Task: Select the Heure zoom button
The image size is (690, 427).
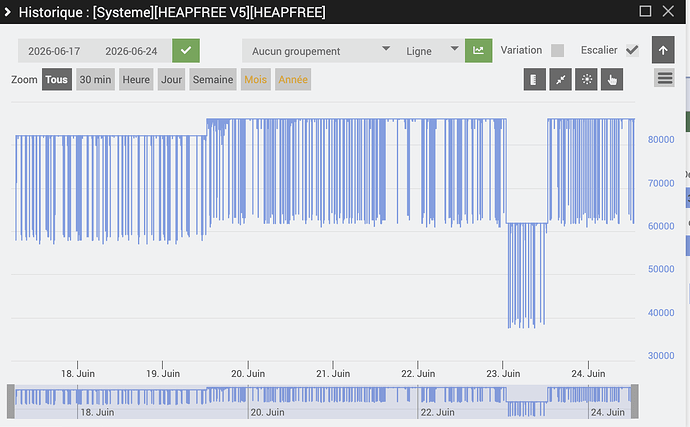Action: (136, 80)
